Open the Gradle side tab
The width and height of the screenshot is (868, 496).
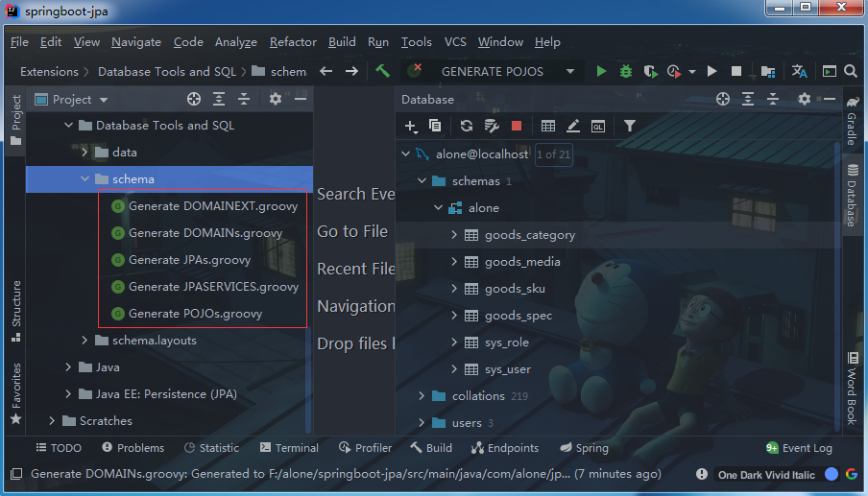(x=853, y=121)
